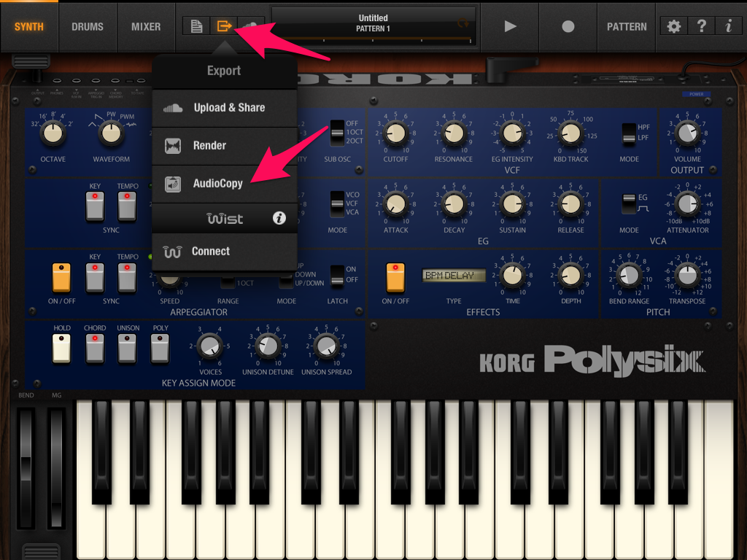The height and width of the screenshot is (560, 747).
Task: Open the document file icon
Action: pos(196,26)
